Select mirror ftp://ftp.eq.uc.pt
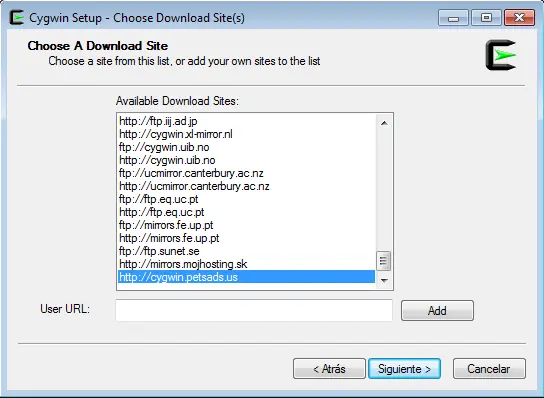Screen dimensions: 544x398 pos(246,199)
